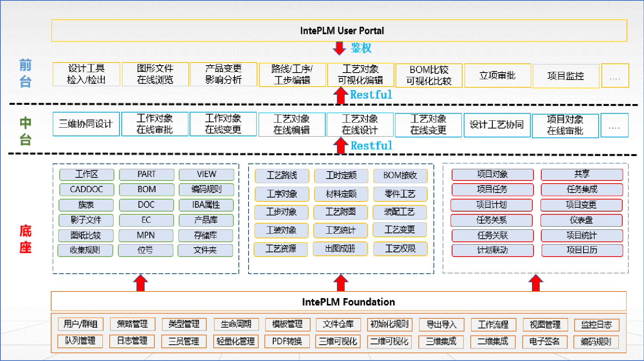Select the 项目日历 item
The height and width of the screenshot is (361, 644).
tap(582, 250)
